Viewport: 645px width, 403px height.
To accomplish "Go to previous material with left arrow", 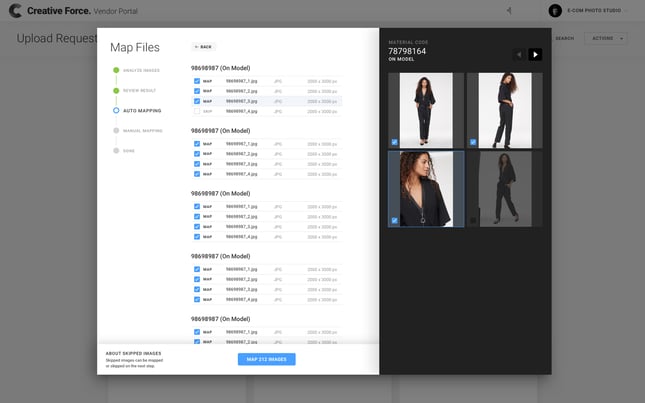I will coord(519,54).
